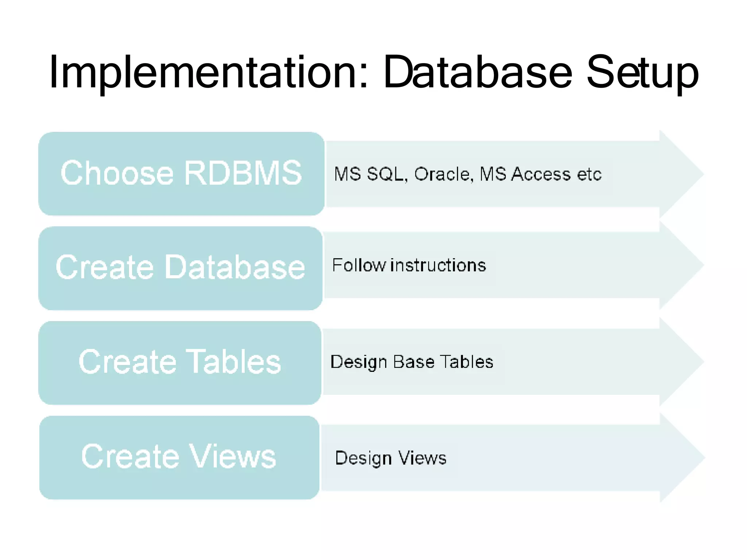This screenshot has width=747, height=560.
Task: Click the text 'Design Base Tables'
Action: click(x=412, y=362)
